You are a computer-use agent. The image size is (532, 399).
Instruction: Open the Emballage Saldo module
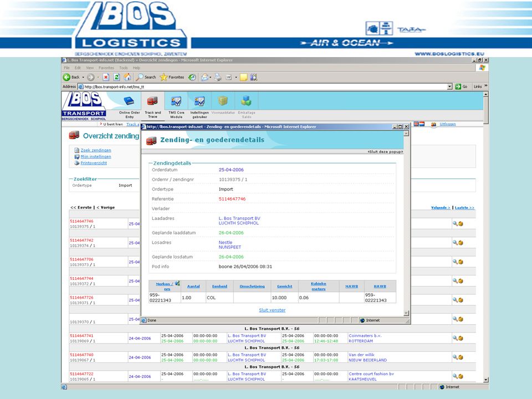coord(246,106)
